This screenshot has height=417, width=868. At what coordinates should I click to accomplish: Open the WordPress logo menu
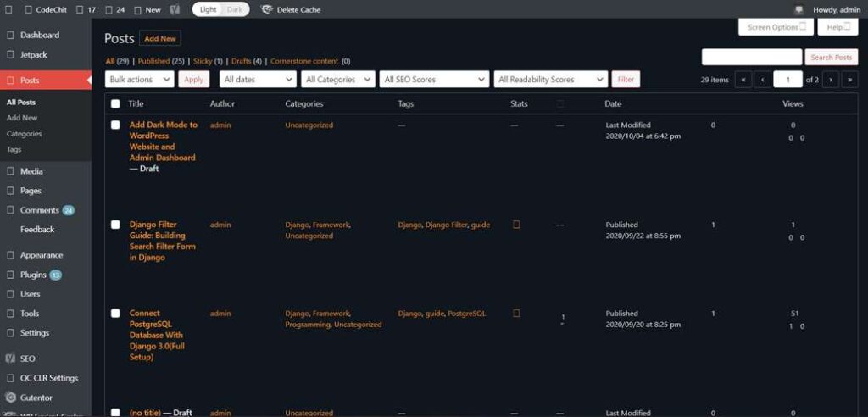coord(8,10)
